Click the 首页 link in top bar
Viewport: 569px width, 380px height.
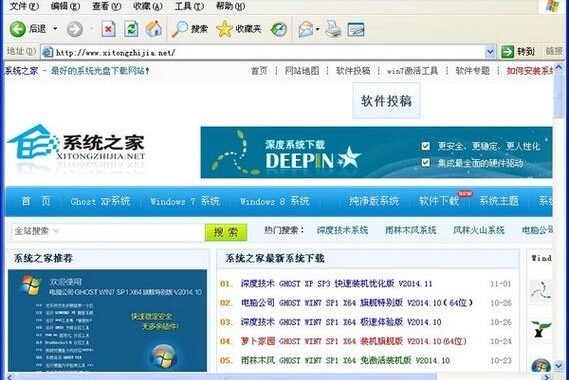point(259,71)
